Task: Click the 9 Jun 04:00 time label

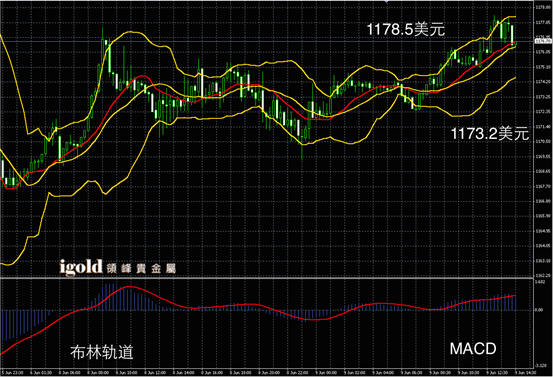Action: point(382,372)
